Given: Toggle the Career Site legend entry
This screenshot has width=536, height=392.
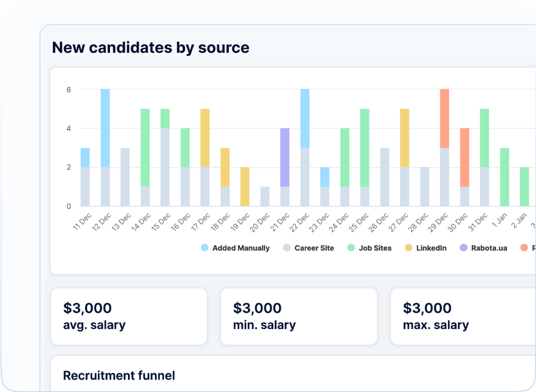Looking at the screenshot, I should click(x=308, y=248).
